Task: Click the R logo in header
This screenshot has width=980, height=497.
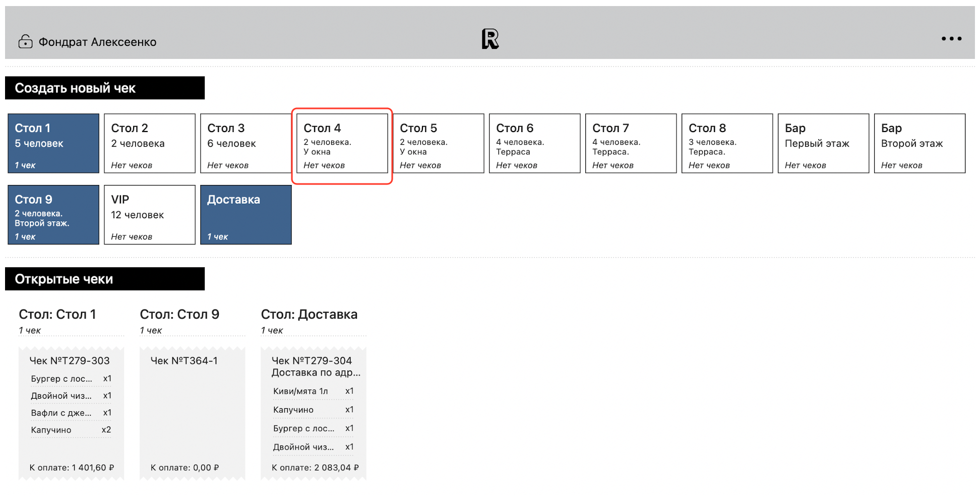Action: point(489,39)
